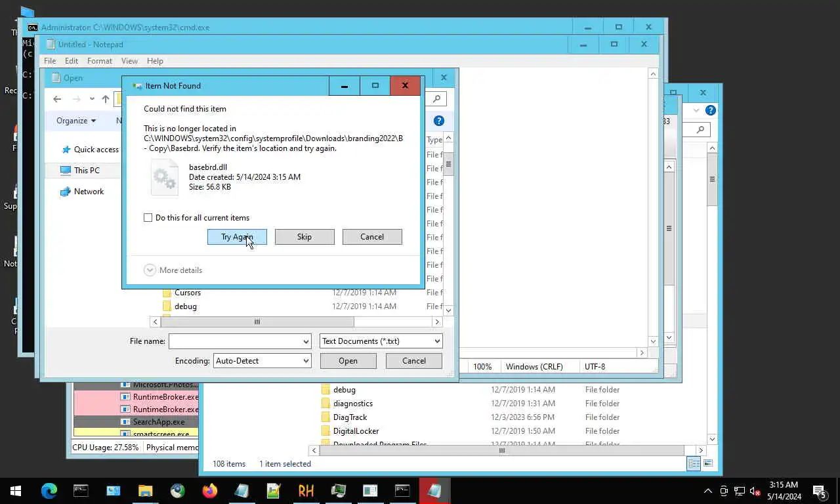
Task: Click CPU Usage 27.58% status text
Action: click(106, 447)
